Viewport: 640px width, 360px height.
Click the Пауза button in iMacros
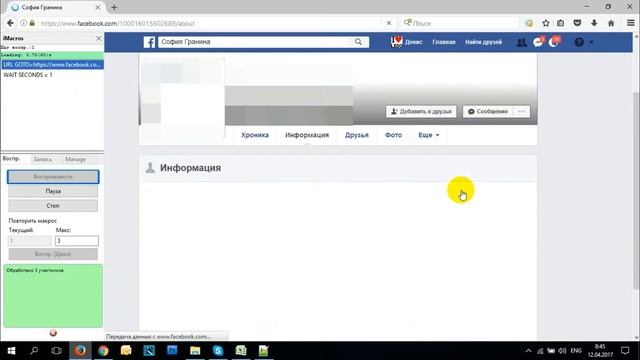(x=53, y=191)
